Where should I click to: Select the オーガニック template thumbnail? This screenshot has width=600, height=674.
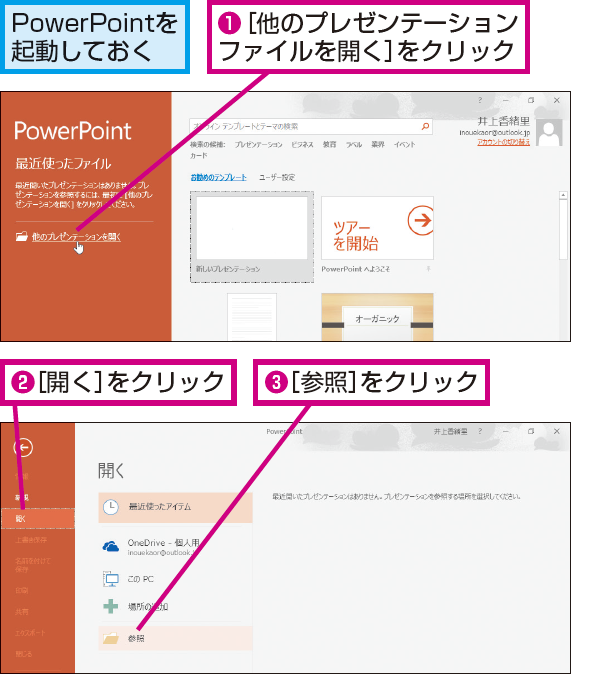tap(377, 317)
